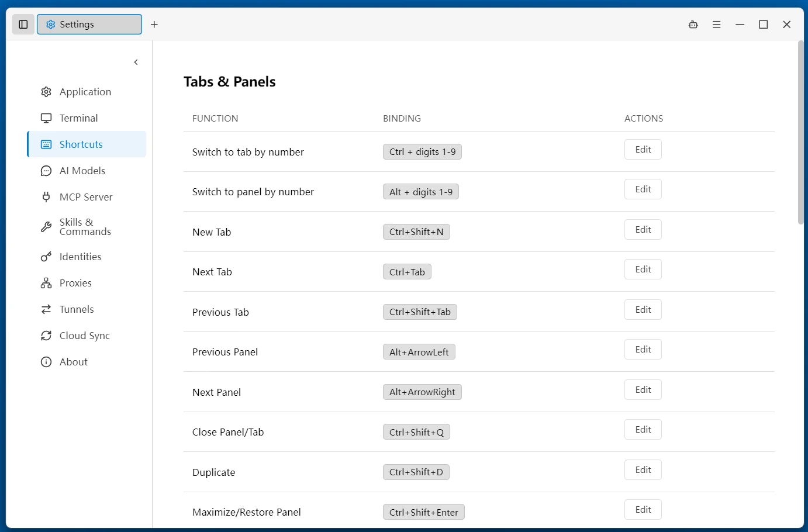
Task: Click the Application gear icon
Action: coord(46,92)
